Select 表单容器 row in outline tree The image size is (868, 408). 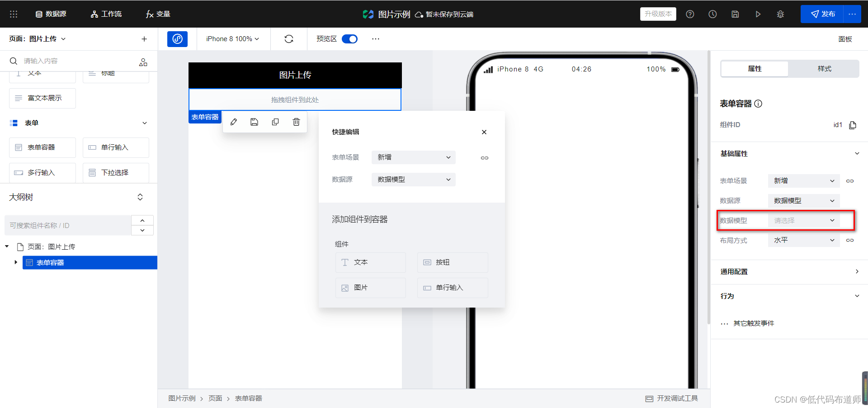tap(90, 263)
